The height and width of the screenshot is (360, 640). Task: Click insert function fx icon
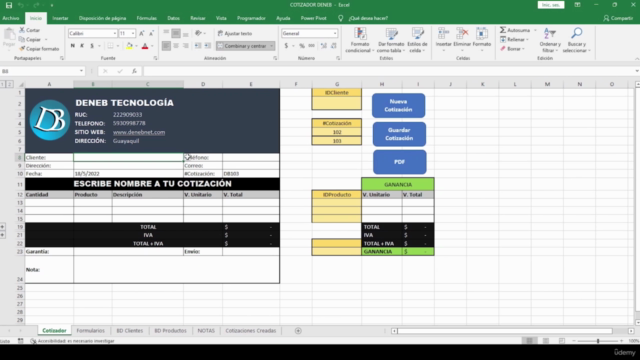(134, 71)
